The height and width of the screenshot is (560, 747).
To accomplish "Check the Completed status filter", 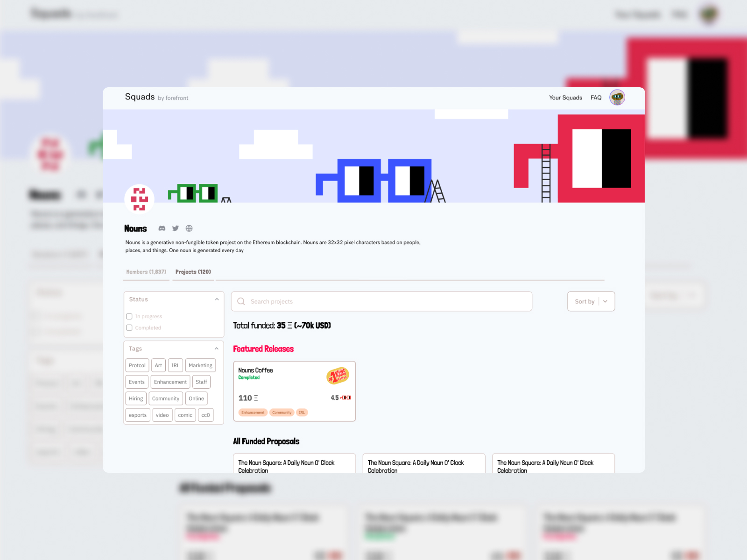I will [129, 328].
